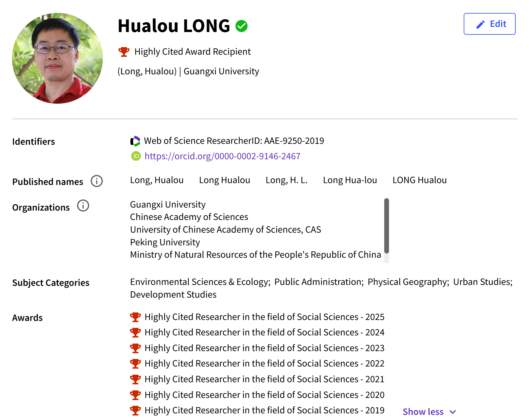Viewport: 529px width, 420px height.
Task: Click the Highly Cited Award Recipient trophy icon
Action: [x=124, y=52]
